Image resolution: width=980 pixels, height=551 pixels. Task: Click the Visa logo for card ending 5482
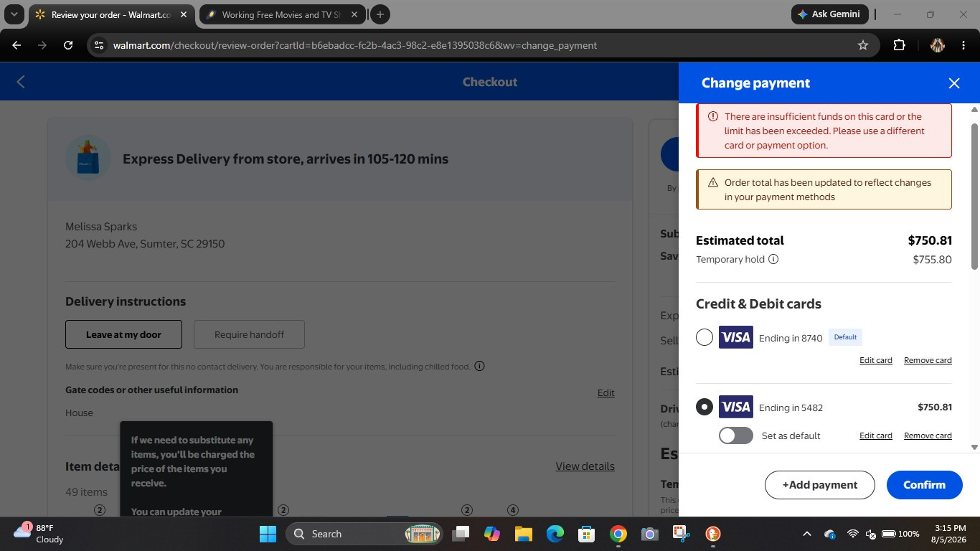tap(736, 407)
